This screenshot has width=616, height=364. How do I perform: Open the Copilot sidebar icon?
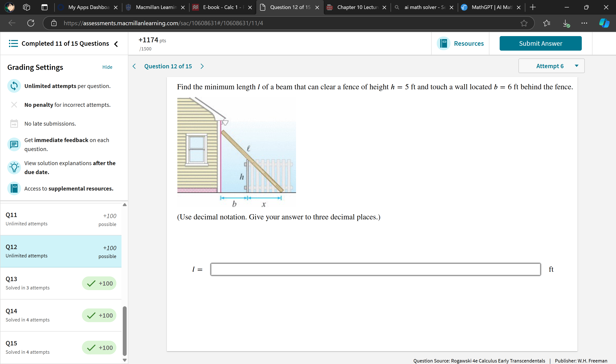coord(604,23)
